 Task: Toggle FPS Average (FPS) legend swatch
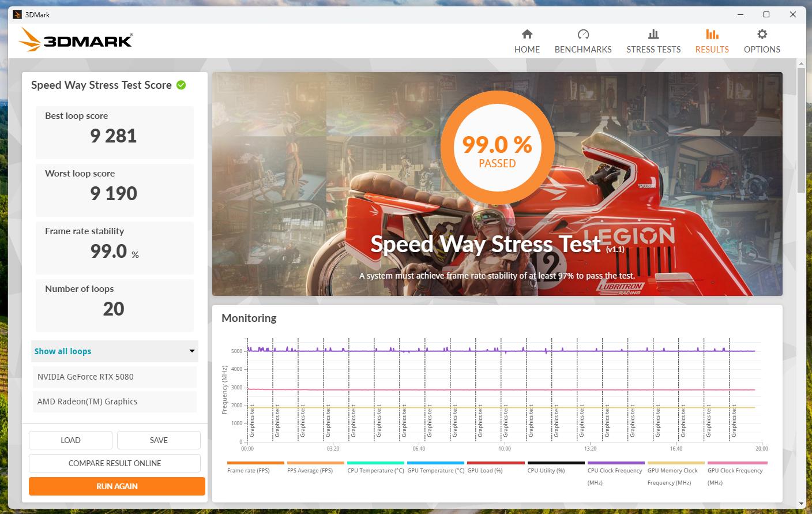[315, 463]
